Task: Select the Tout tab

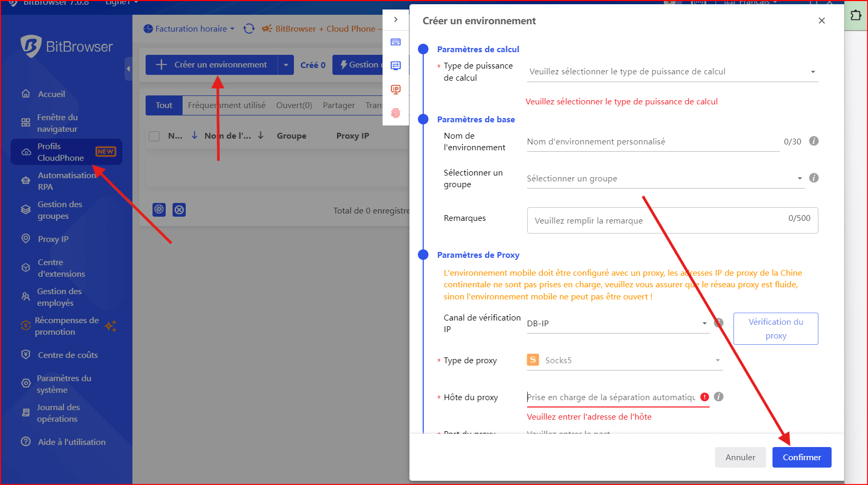Action: point(164,105)
